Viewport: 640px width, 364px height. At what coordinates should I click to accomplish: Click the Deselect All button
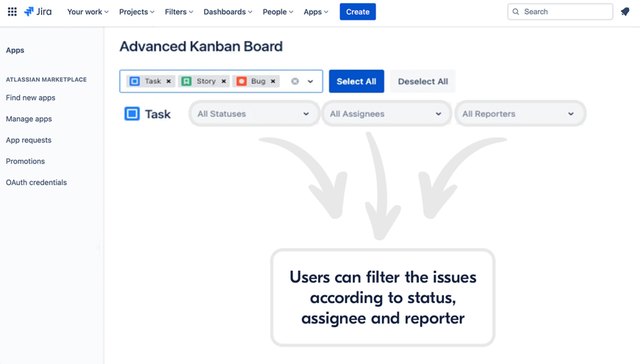pos(423,81)
